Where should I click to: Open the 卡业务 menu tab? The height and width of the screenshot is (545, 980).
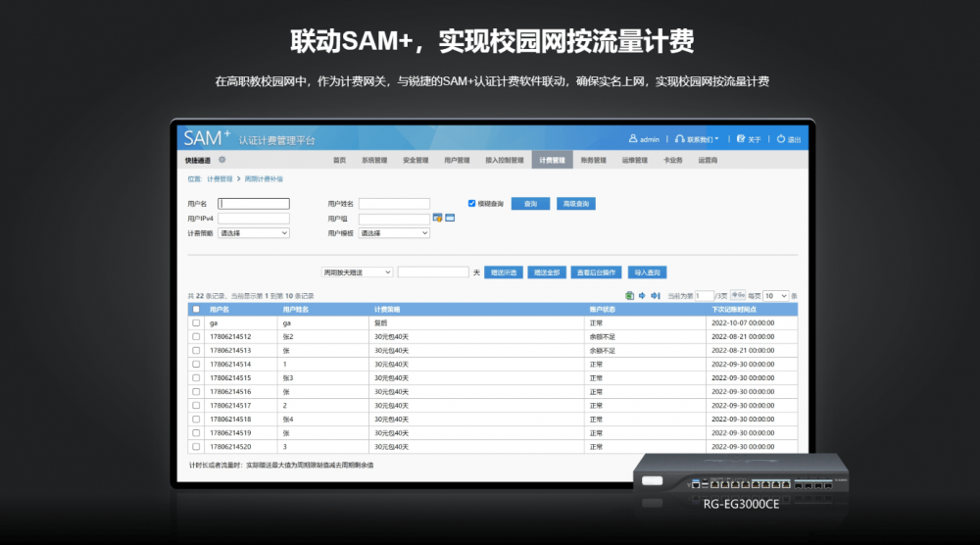[x=672, y=160]
